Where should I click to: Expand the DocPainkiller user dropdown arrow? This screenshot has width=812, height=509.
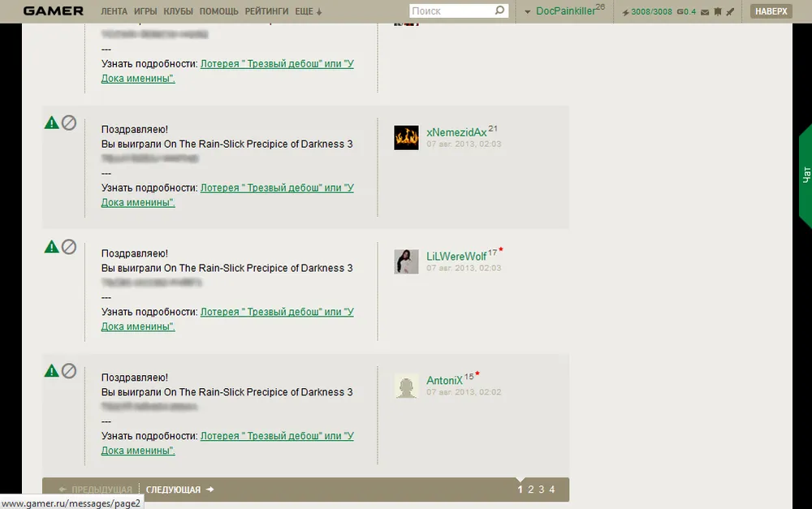(527, 12)
